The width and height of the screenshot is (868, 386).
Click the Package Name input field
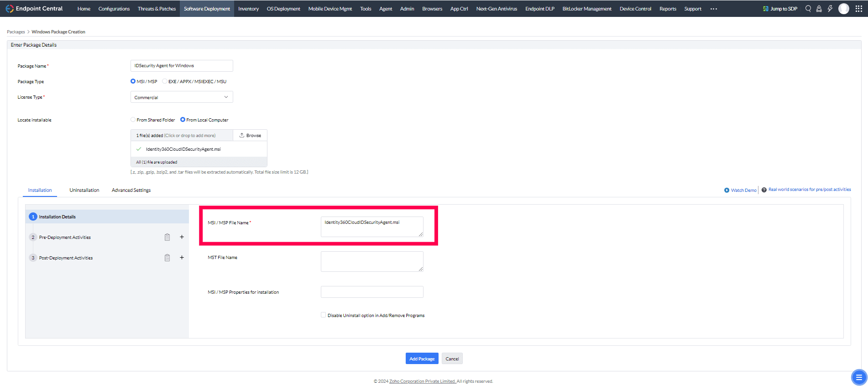[x=182, y=66]
